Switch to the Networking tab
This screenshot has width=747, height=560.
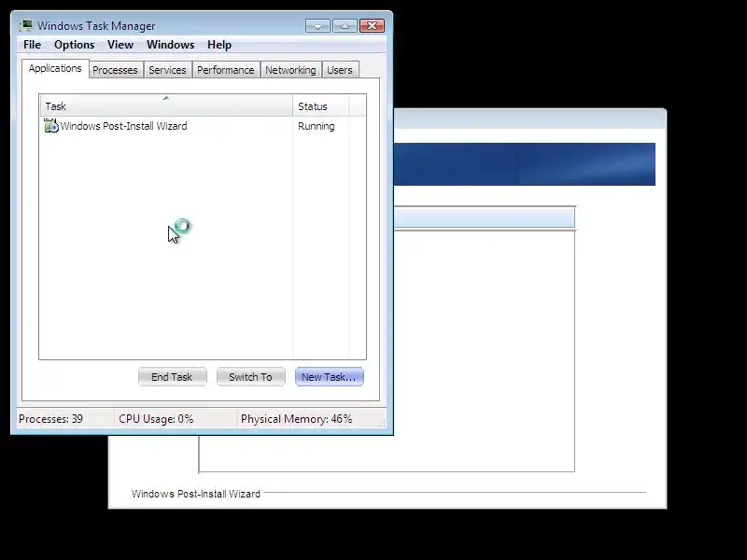290,70
